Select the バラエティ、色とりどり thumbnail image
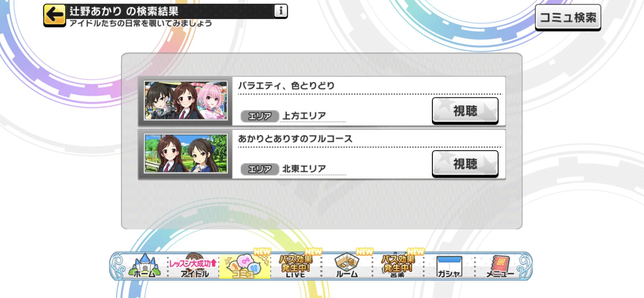This screenshot has height=298, width=644. click(x=186, y=100)
